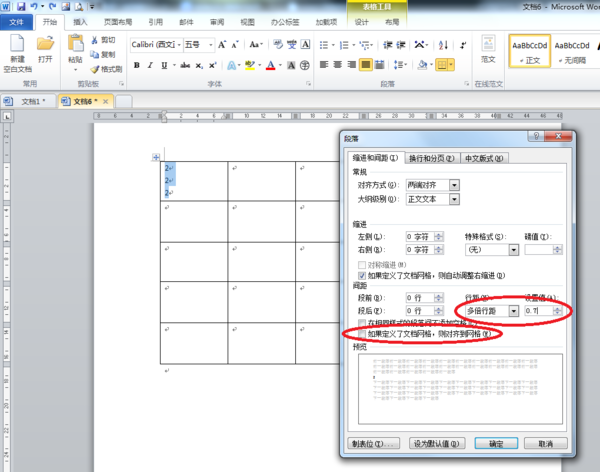
Task: Switch to Chinese Typography dialog tab
Action: (x=484, y=158)
